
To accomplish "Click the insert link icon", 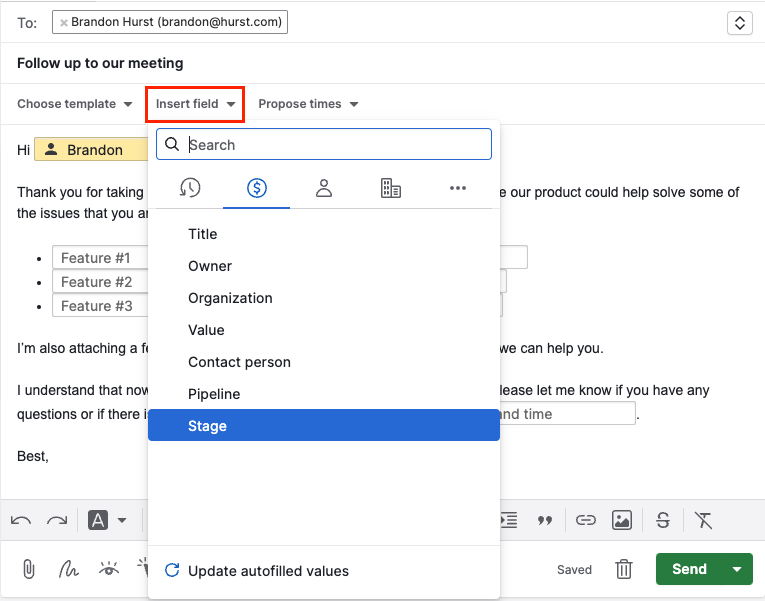I will pos(585,520).
